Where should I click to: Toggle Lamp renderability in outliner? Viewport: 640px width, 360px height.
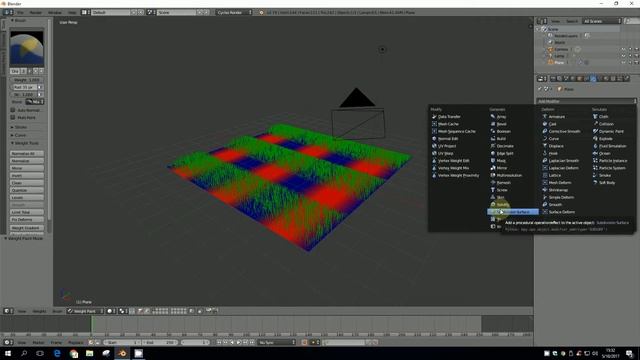pyautogui.click(x=636, y=56)
